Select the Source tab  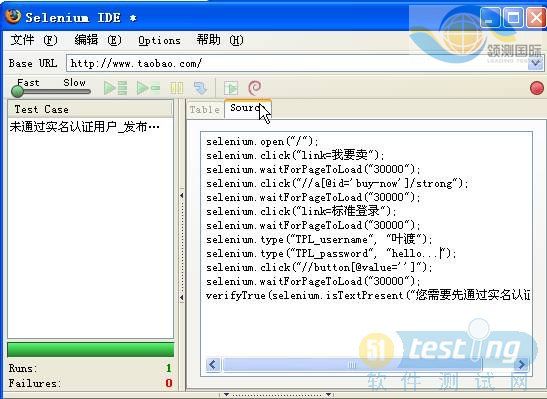coord(247,108)
